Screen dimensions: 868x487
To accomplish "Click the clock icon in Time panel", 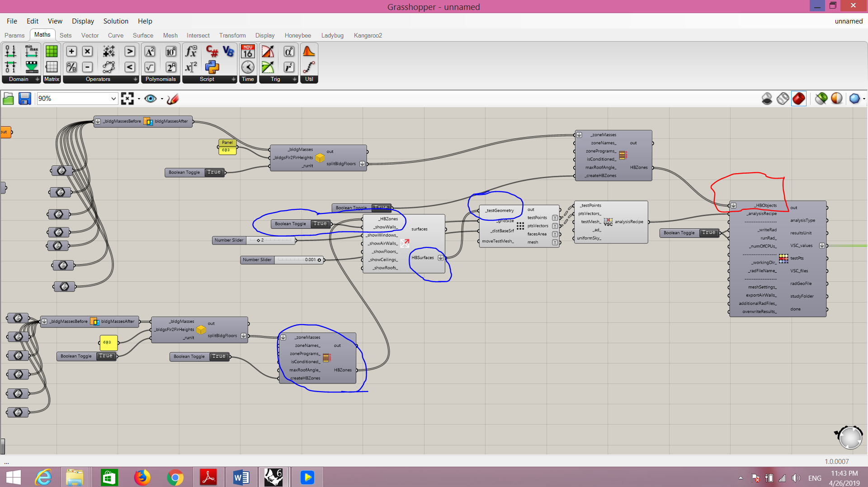I will tap(248, 67).
